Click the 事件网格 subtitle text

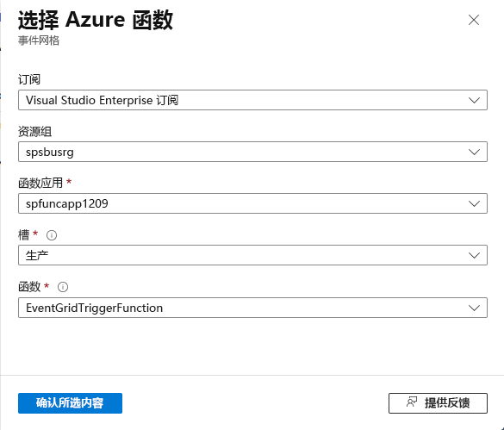39,41
